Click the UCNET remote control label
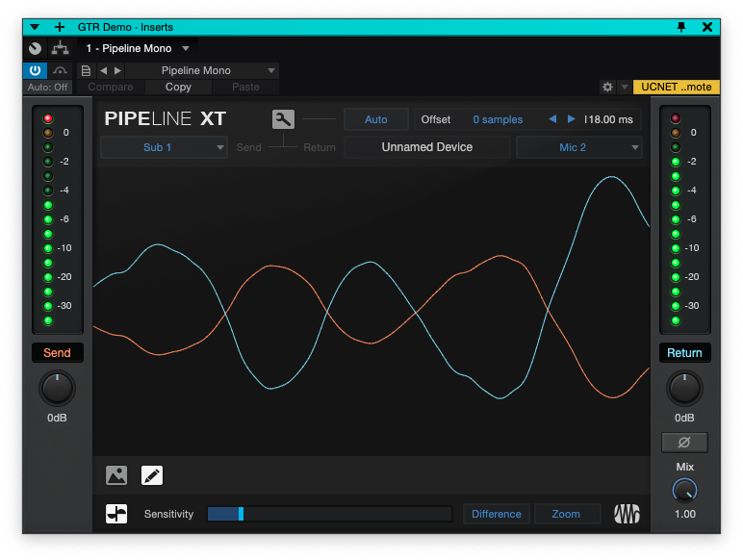The image size is (743, 560). [x=677, y=87]
